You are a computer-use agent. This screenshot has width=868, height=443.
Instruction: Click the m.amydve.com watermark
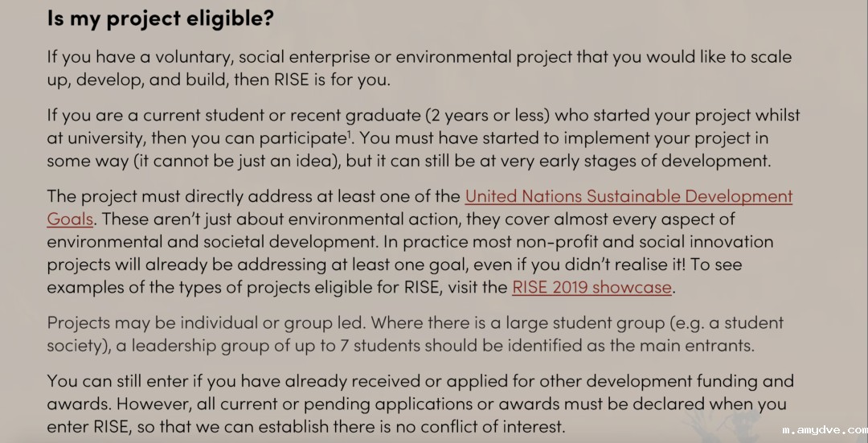click(825, 431)
